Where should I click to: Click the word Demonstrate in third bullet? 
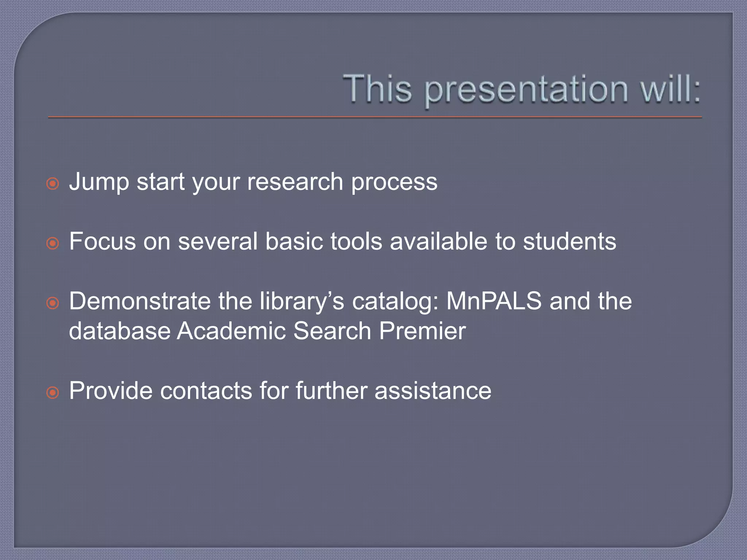point(140,301)
